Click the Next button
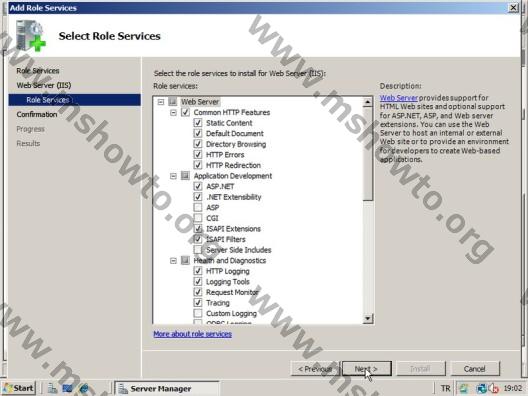The height and width of the screenshot is (396, 528). [x=367, y=369]
